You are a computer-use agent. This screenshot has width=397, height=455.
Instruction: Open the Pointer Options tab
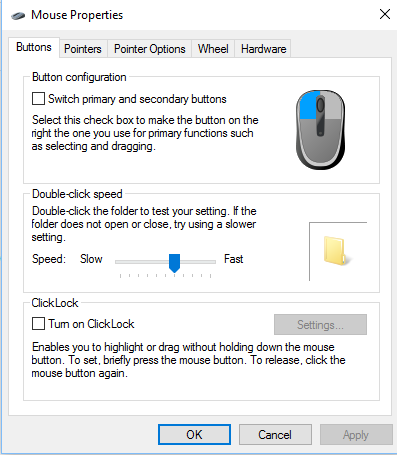149,49
